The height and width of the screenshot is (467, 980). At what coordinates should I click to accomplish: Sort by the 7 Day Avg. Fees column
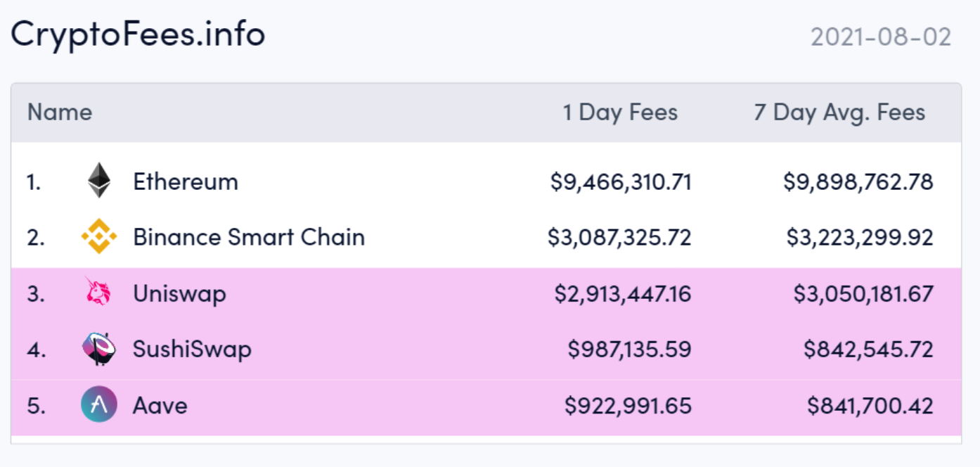(x=841, y=112)
